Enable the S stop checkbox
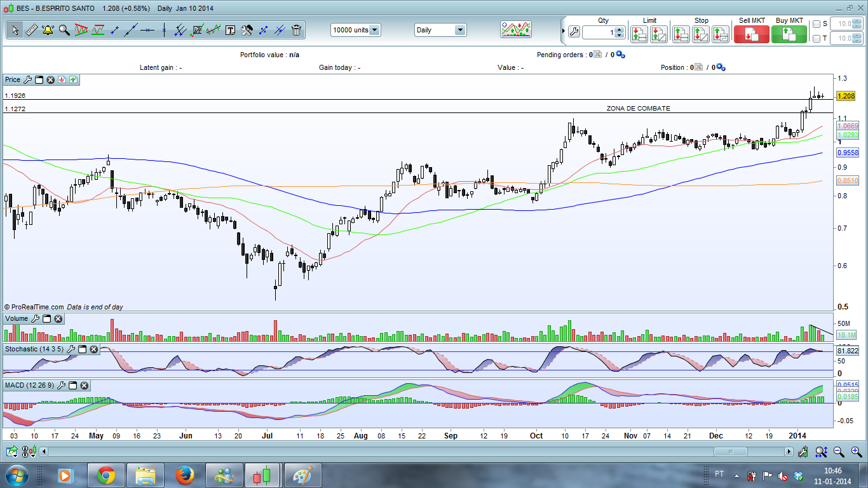Screen dimensions: 868x488 pyautogui.click(x=817, y=24)
